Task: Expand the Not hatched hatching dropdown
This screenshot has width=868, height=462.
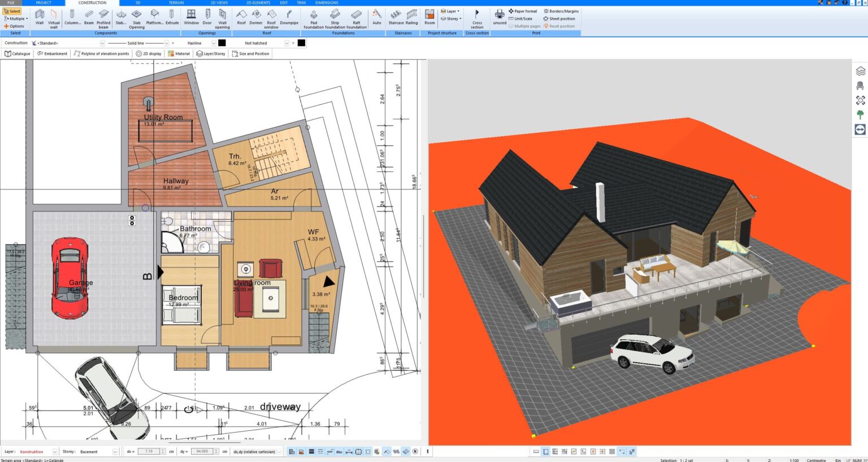Action: (x=287, y=43)
